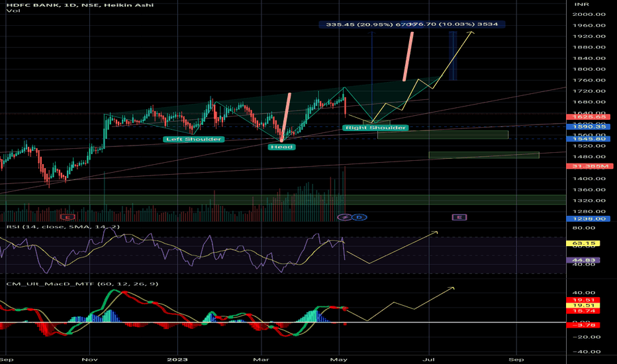Select the Left Shoulder label
Image resolution: width=617 pixels, height=364 pixels.
click(193, 139)
